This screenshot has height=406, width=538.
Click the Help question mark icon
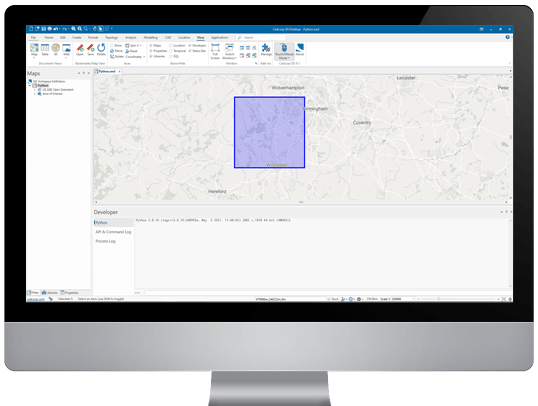tap(507, 37)
